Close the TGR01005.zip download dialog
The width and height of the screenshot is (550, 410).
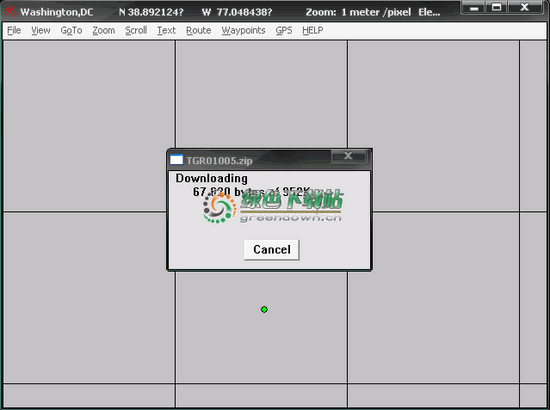pyautogui.click(x=348, y=156)
